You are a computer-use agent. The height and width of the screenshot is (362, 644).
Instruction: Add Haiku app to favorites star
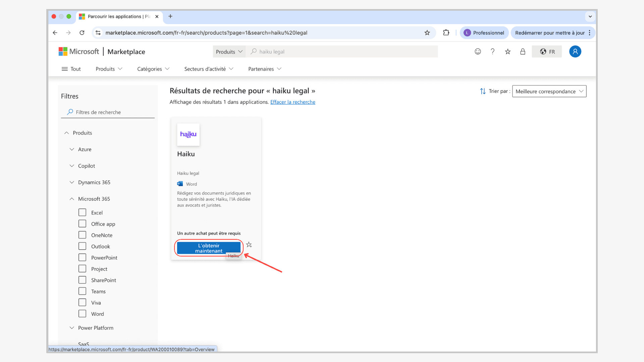pyautogui.click(x=249, y=245)
